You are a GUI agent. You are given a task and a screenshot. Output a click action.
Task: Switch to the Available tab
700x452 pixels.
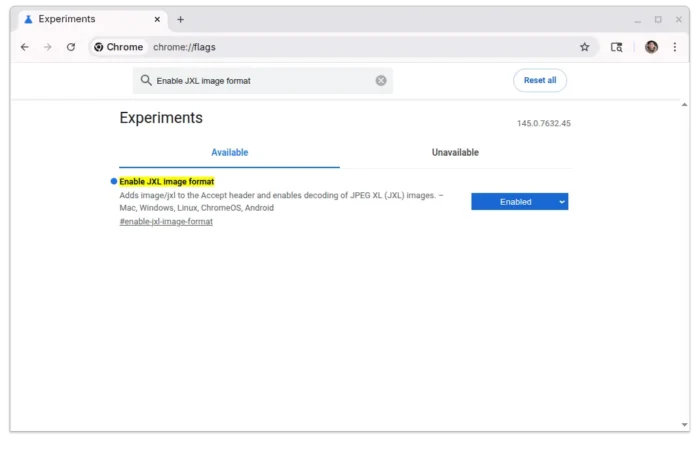tap(229, 153)
